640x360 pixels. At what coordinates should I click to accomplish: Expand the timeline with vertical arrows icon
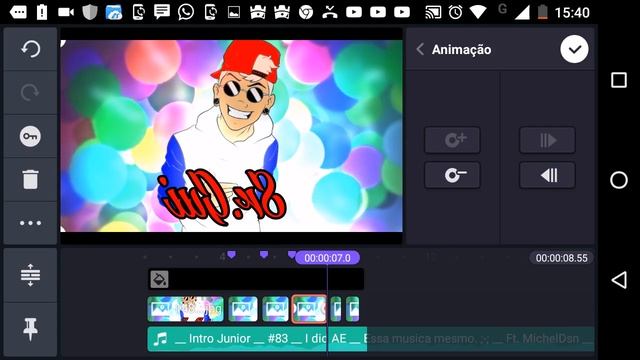30,275
